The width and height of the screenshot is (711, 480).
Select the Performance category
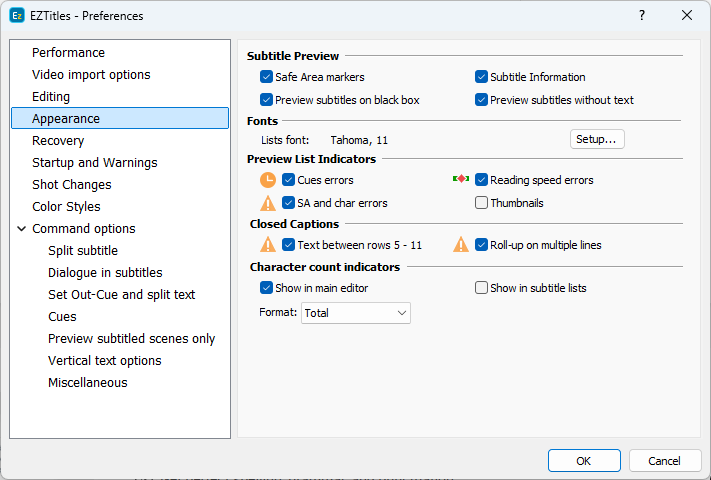[68, 53]
